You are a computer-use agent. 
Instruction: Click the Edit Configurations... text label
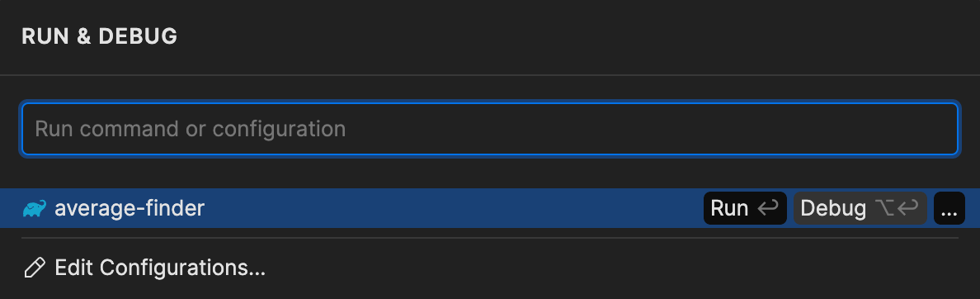point(160,268)
